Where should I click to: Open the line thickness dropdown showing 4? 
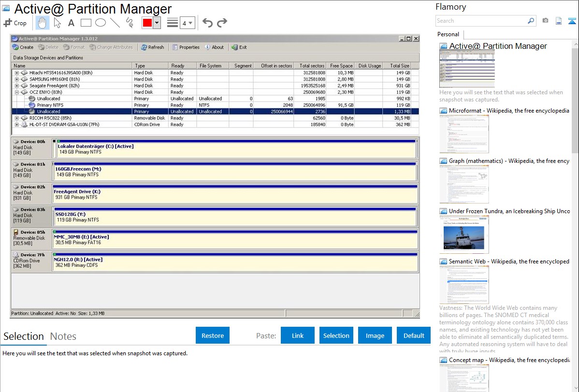coord(188,23)
